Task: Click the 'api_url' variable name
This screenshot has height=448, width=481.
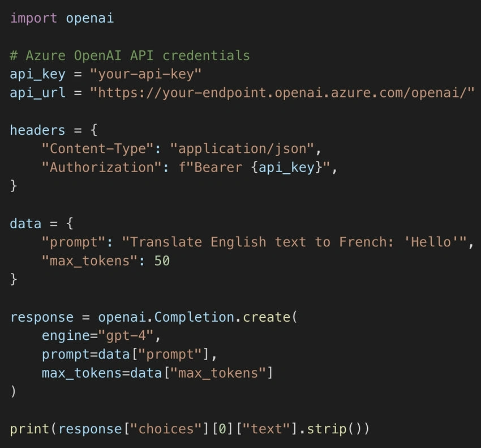Action: (x=38, y=93)
